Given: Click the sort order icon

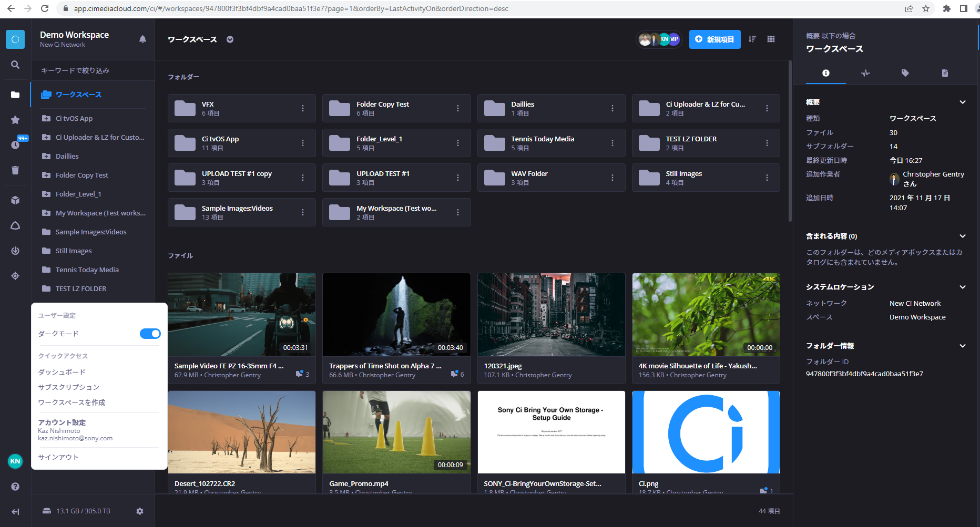Looking at the screenshot, I should [752, 39].
